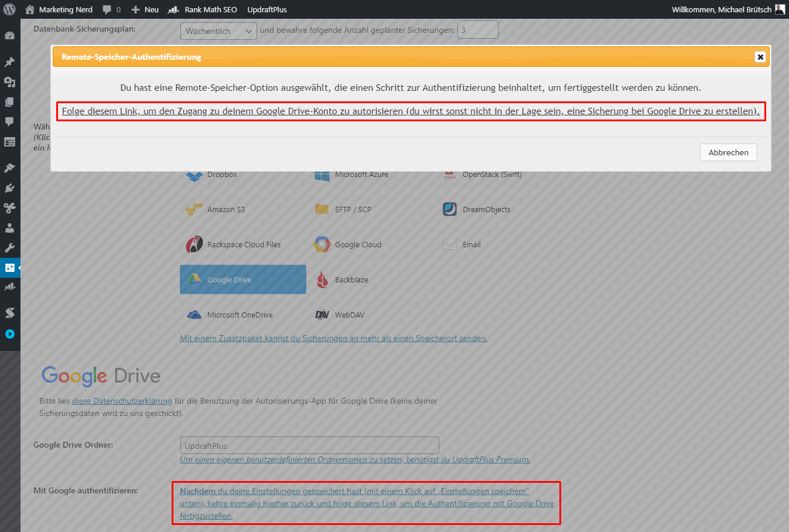Open the Datenschutzerklärung link

(122, 401)
